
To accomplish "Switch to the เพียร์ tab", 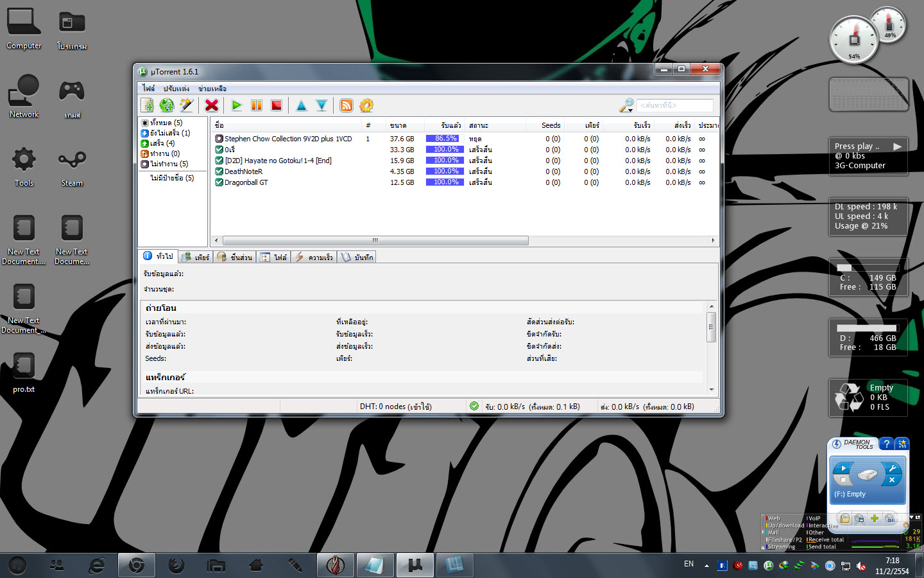I will coord(196,257).
